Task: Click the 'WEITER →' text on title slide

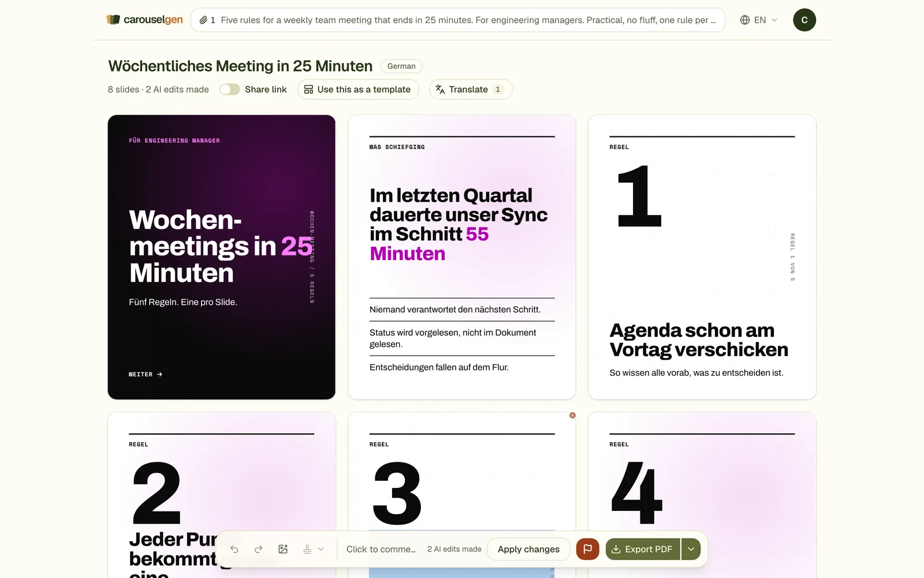Action: click(146, 375)
